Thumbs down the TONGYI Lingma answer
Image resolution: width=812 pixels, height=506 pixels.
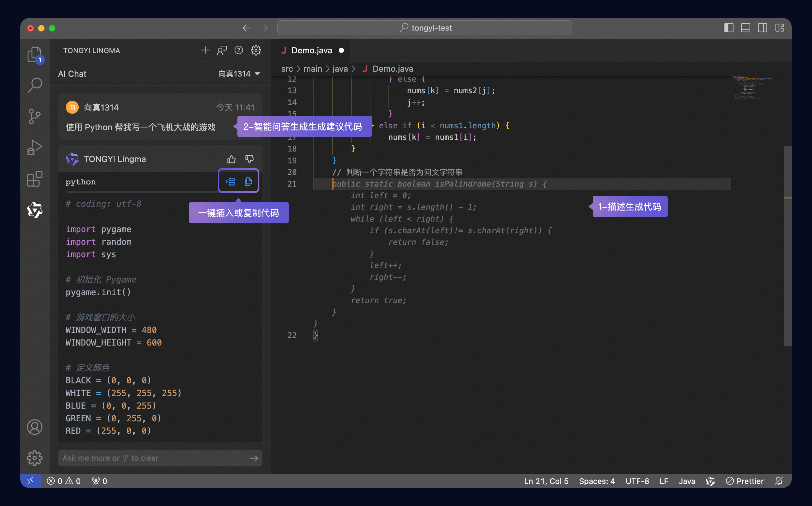coord(250,159)
